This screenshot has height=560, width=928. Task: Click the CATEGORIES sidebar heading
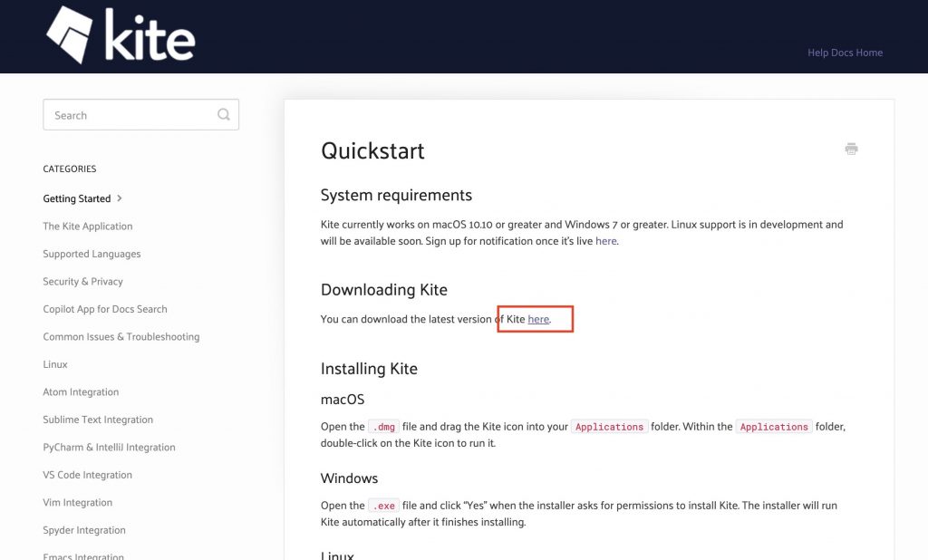69,169
